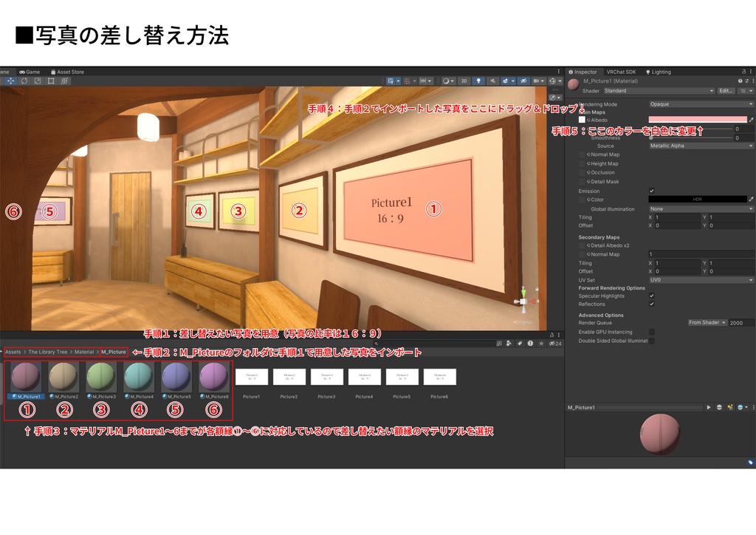The height and width of the screenshot is (535, 756).
Task: Click the black HDR emission color swatch
Action: 697,200
